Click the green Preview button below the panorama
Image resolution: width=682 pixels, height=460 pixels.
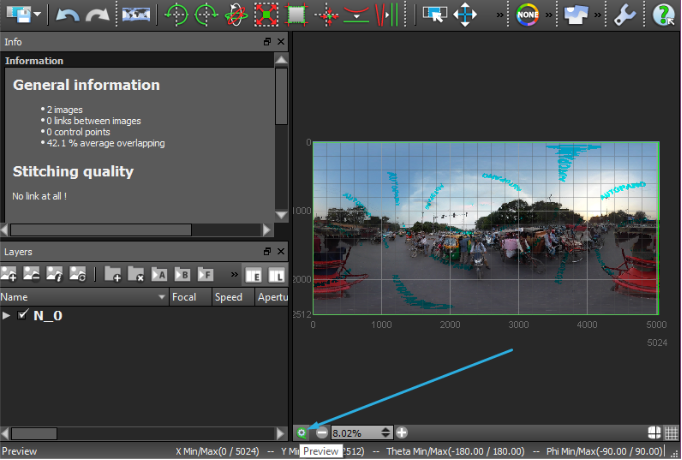click(302, 433)
